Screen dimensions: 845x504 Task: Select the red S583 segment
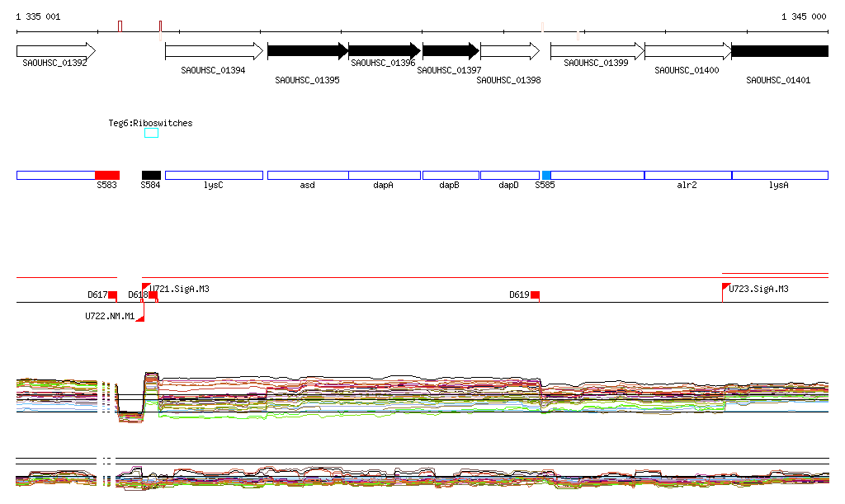point(107,175)
